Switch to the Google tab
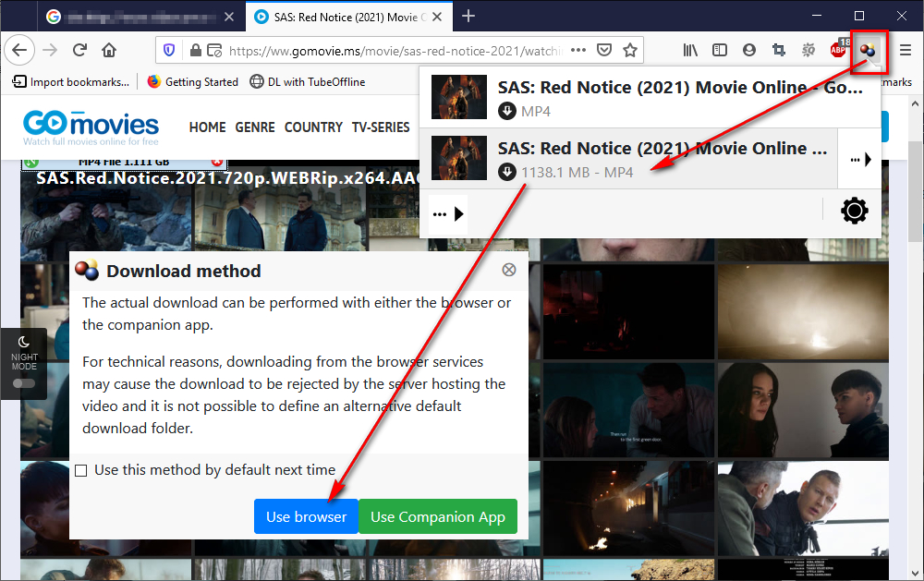924x581 pixels. tap(139, 17)
